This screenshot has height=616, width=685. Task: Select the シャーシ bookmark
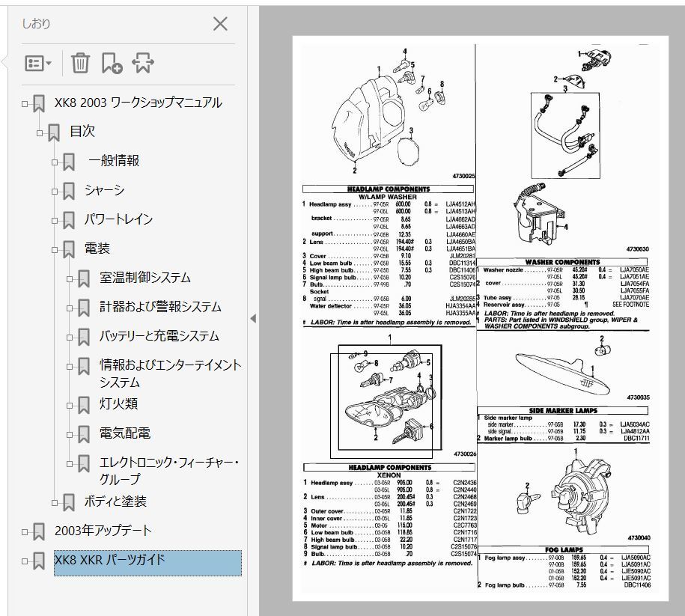pyautogui.click(x=104, y=190)
